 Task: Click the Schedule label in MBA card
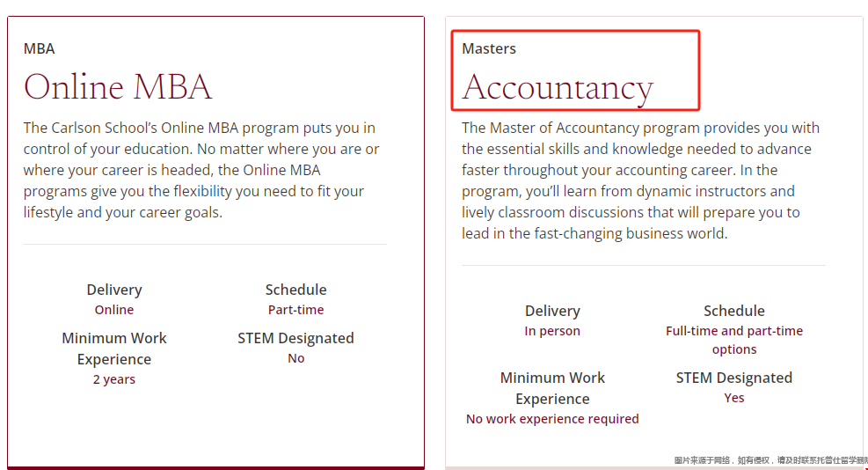[295, 290]
